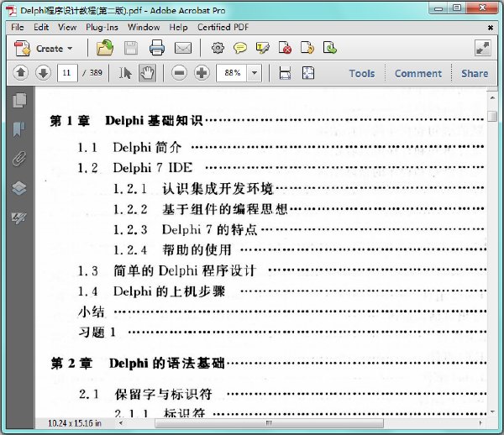Click '1.2.3 Delphi 7 的特点' line

click(186, 230)
